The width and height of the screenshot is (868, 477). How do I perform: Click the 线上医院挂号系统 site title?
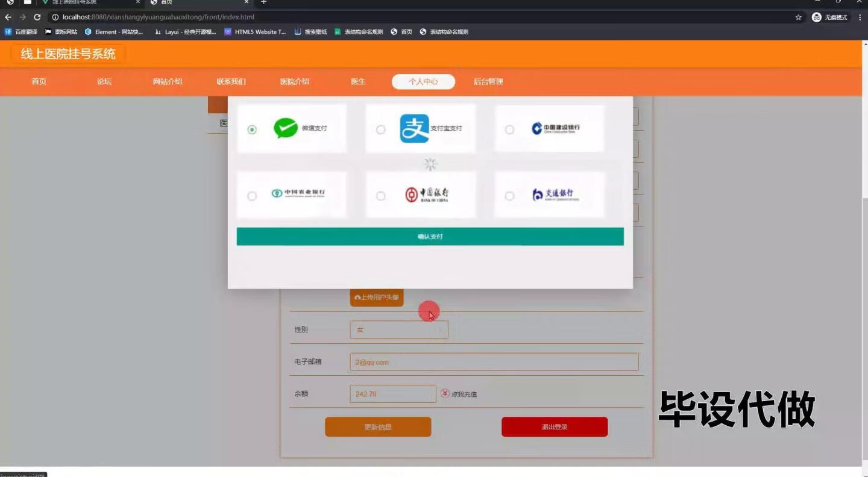point(68,54)
